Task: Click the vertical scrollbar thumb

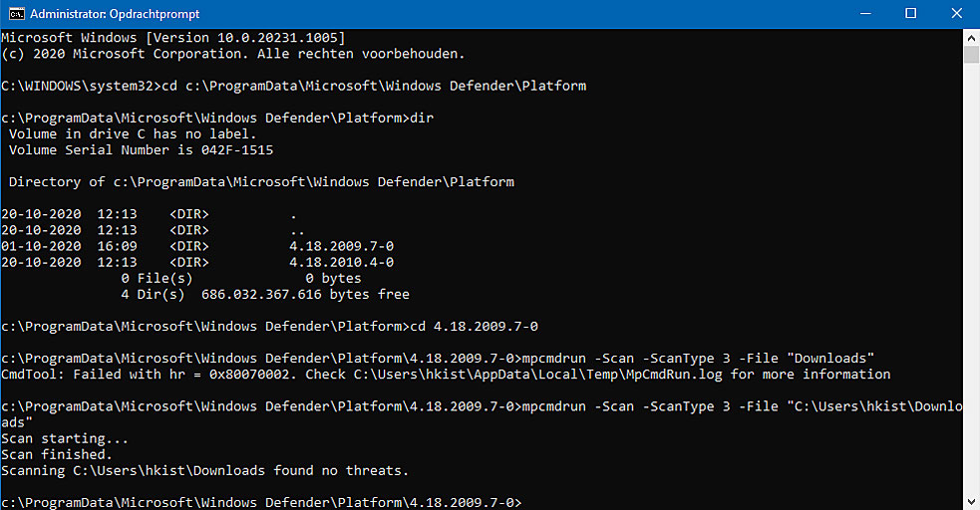Action: click(971, 55)
